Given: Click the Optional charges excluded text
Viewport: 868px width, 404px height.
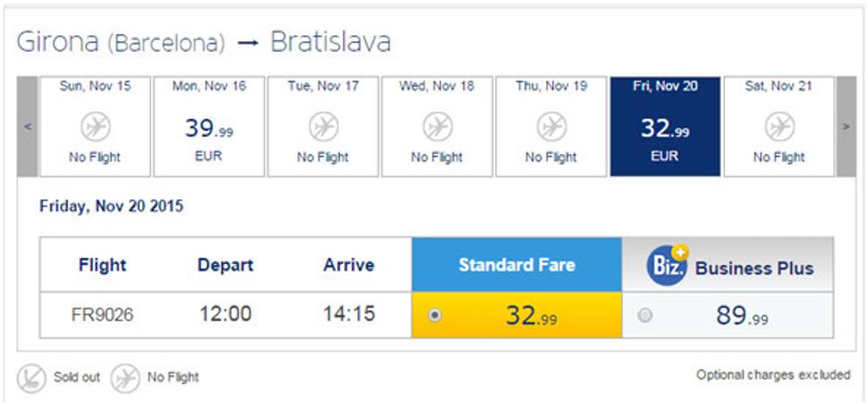Looking at the screenshot, I should [773, 375].
